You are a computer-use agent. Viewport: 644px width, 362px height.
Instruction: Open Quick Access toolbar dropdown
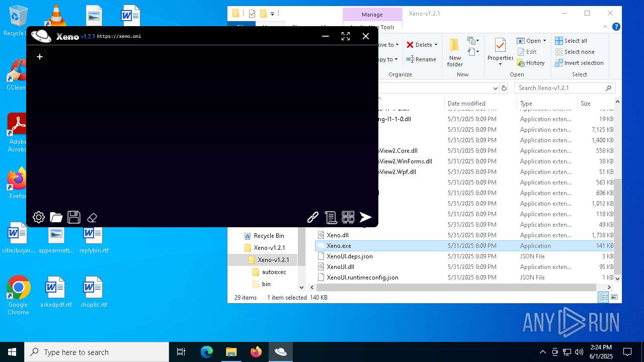click(272, 14)
